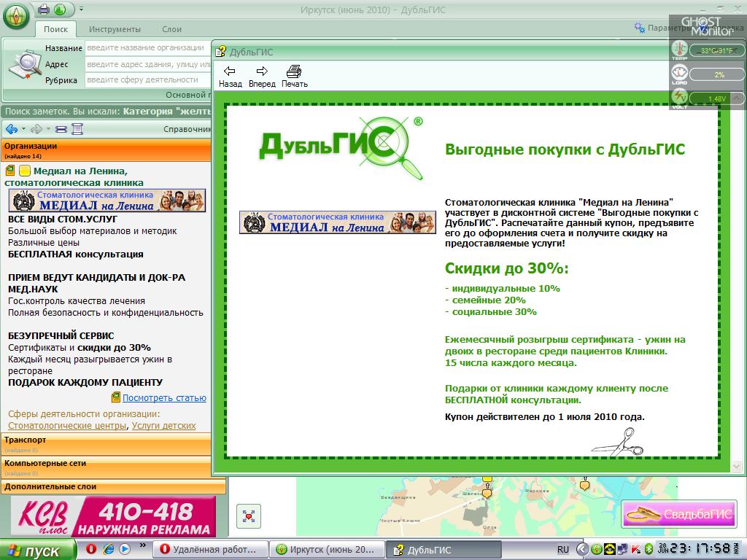
Task: Switch to ДубльГИС taskbar button
Action: [443, 550]
